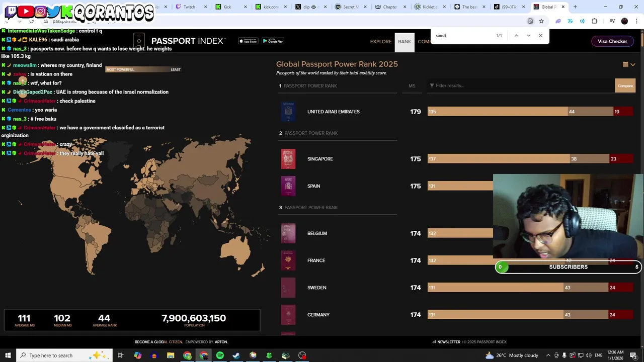Open a new browser tab
644x362 pixels.
(575, 7)
